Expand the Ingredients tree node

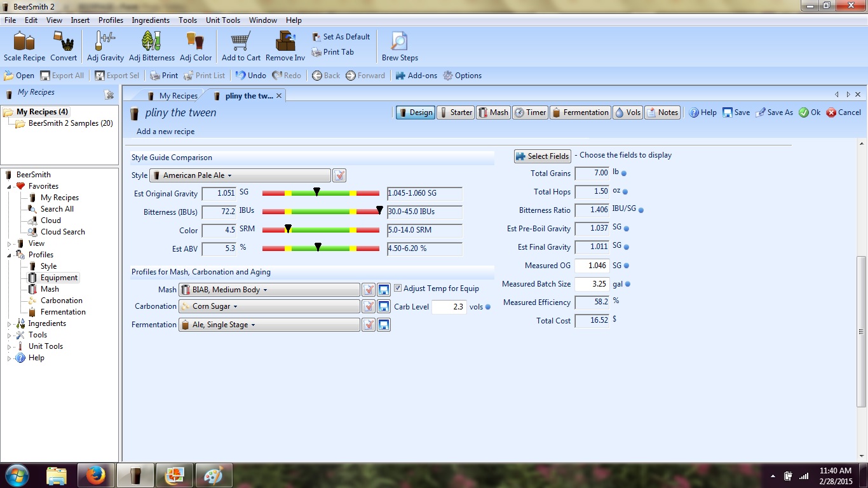(x=10, y=324)
